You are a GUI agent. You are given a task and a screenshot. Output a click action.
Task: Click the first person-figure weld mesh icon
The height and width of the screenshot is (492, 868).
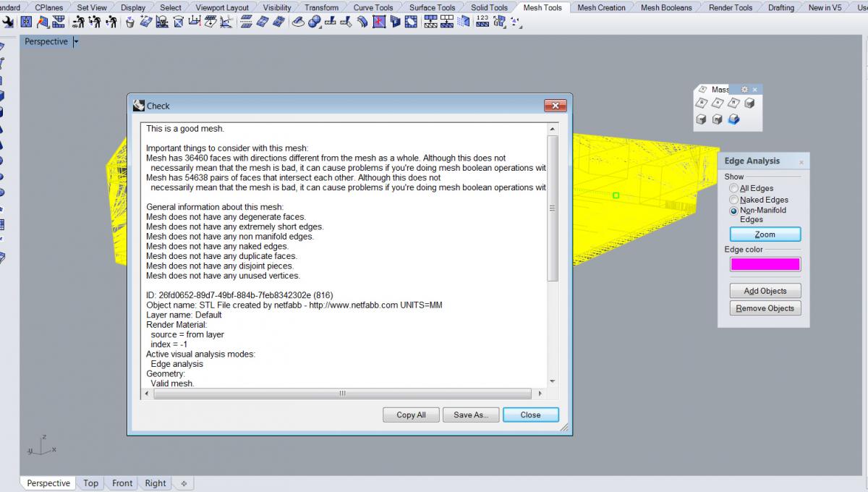[x=79, y=22]
